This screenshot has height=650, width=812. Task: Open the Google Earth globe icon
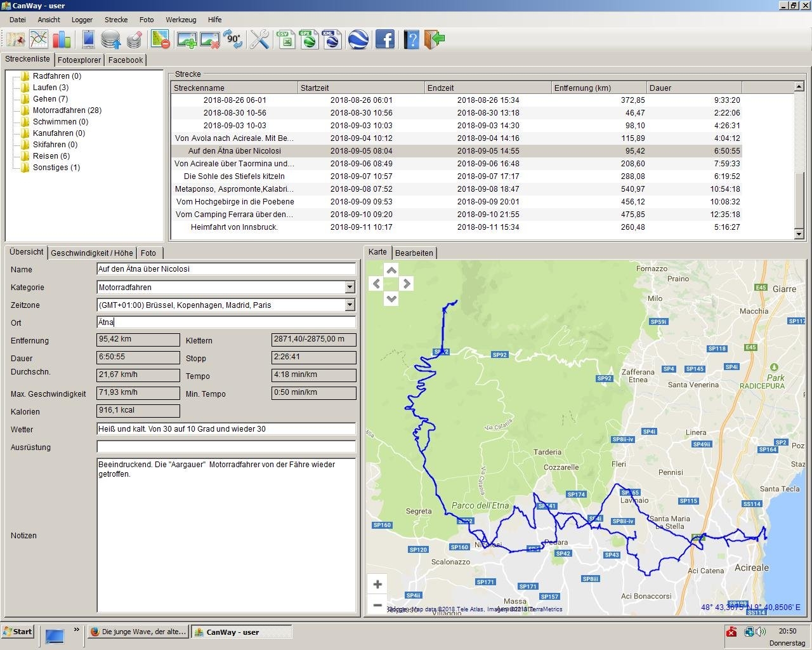pyautogui.click(x=358, y=39)
